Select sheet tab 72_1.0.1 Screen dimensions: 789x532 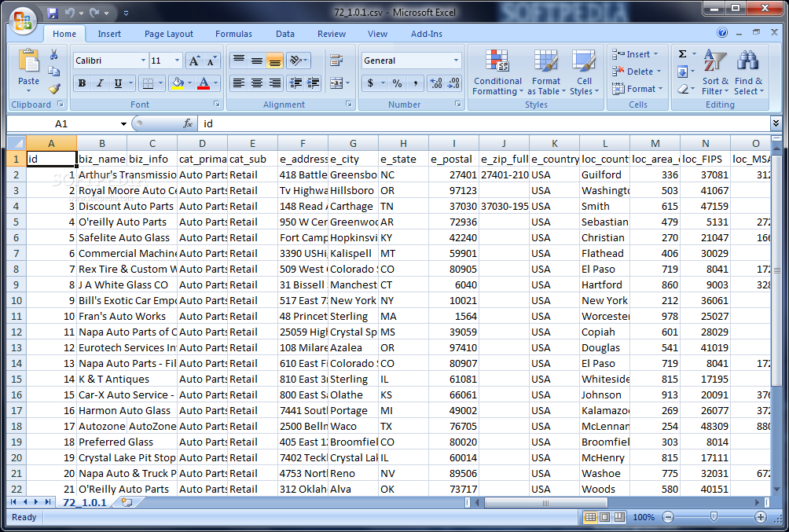click(85, 502)
